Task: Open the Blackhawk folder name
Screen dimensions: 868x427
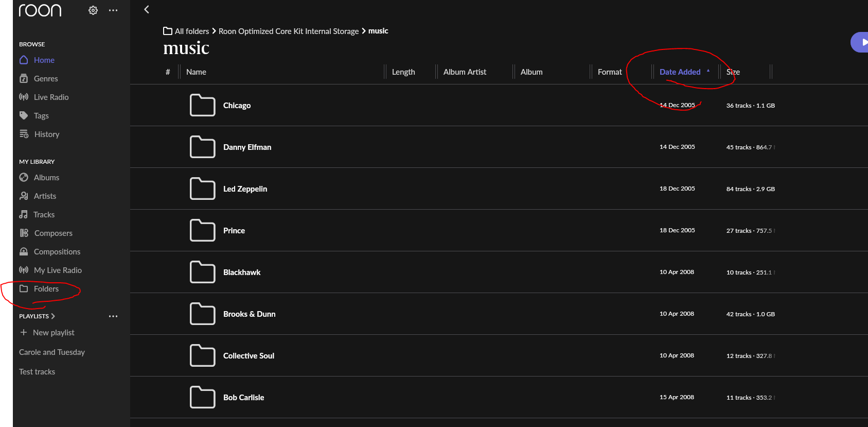Action: [x=242, y=272]
